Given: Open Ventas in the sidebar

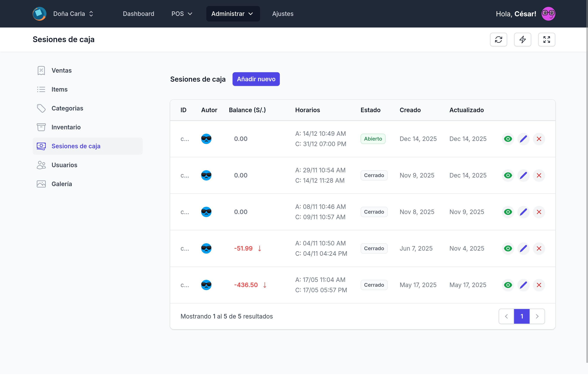Looking at the screenshot, I should (87, 70).
